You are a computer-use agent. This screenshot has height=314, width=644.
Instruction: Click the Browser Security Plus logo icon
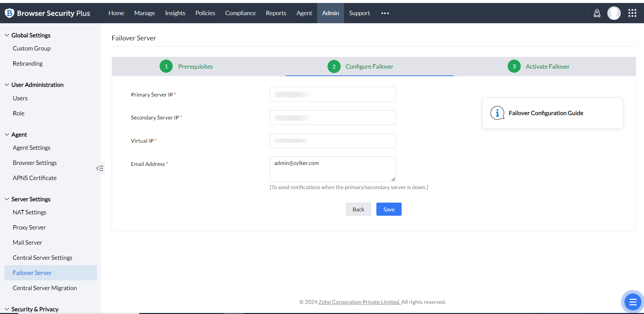point(9,13)
